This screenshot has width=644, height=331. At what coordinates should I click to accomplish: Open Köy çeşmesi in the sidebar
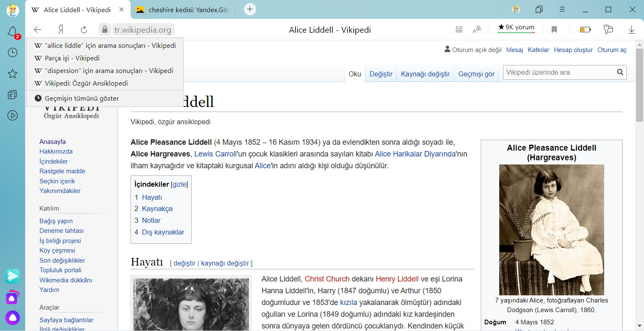click(57, 250)
